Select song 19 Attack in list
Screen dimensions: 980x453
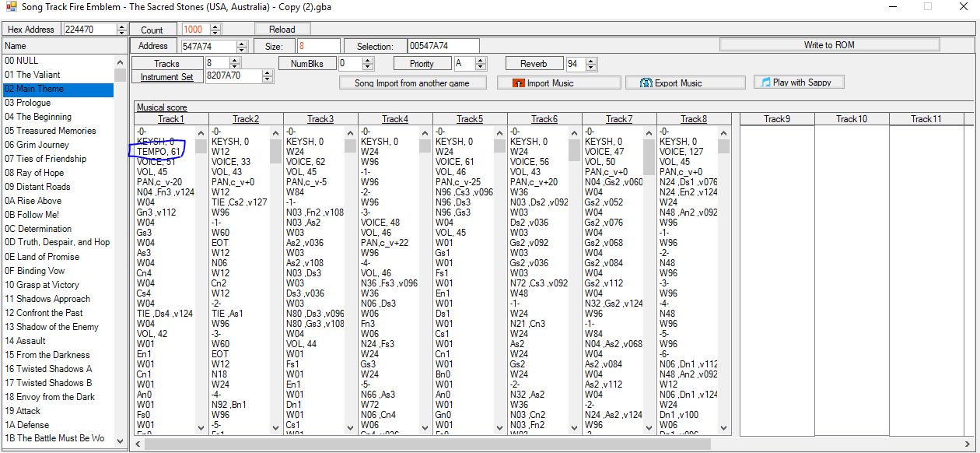point(23,411)
